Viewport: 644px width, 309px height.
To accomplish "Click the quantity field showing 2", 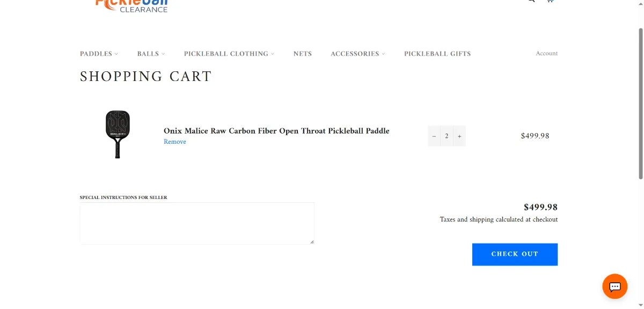I will (447, 136).
